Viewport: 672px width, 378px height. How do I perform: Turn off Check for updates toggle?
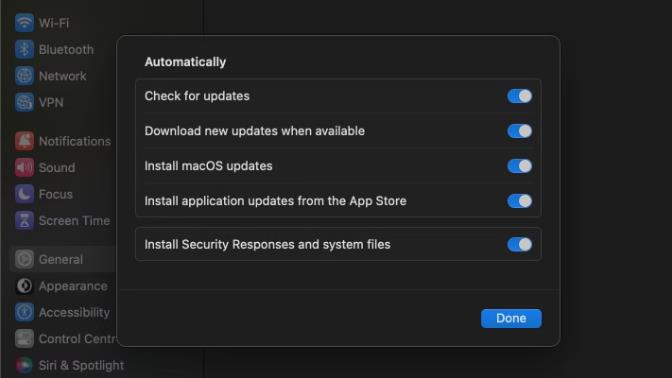coord(519,96)
